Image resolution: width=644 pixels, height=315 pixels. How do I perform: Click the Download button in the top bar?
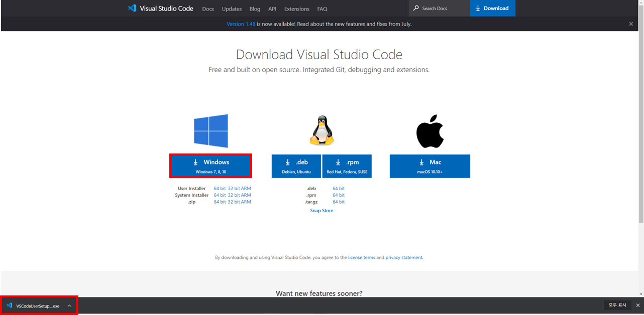pos(492,8)
